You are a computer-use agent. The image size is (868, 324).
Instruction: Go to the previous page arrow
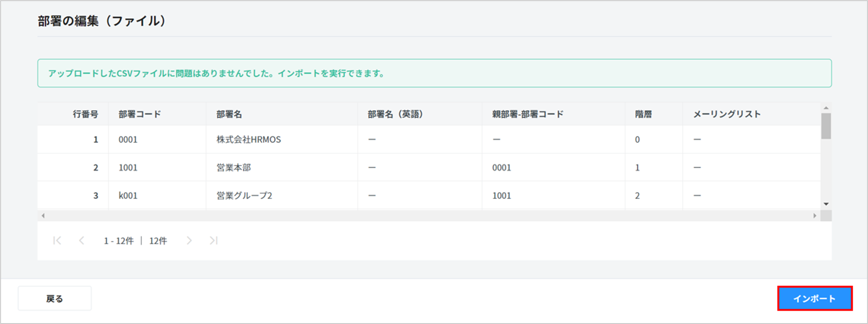pos(81,241)
